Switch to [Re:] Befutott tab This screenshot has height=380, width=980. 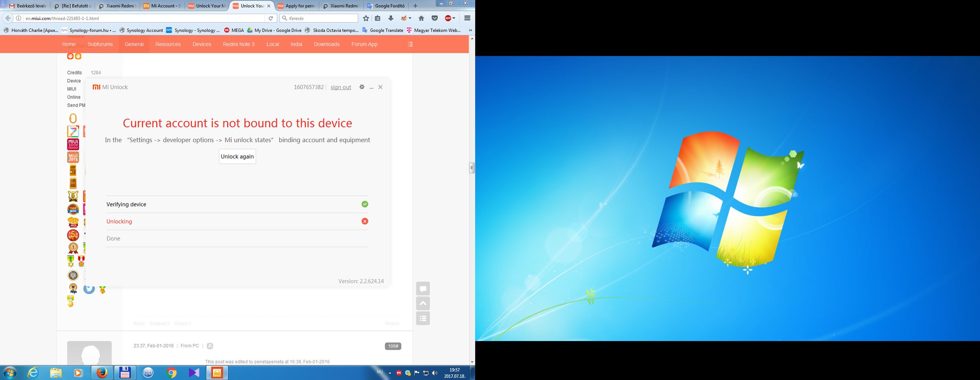pyautogui.click(x=72, y=6)
